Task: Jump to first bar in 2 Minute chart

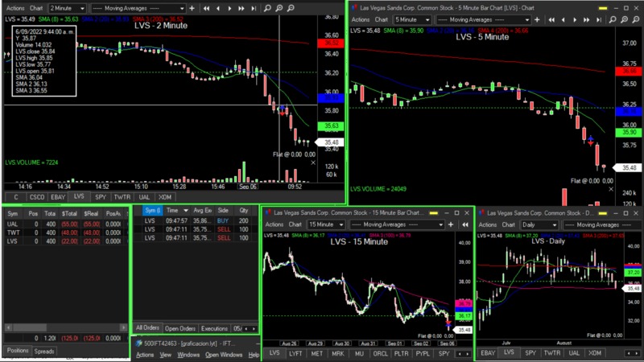Action: [x=206, y=8]
